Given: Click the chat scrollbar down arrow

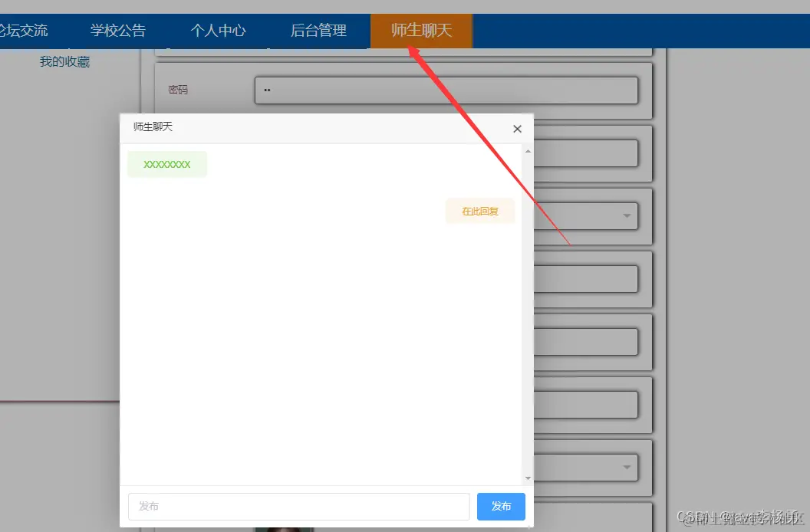Looking at the screenshot, I should 528,478.
